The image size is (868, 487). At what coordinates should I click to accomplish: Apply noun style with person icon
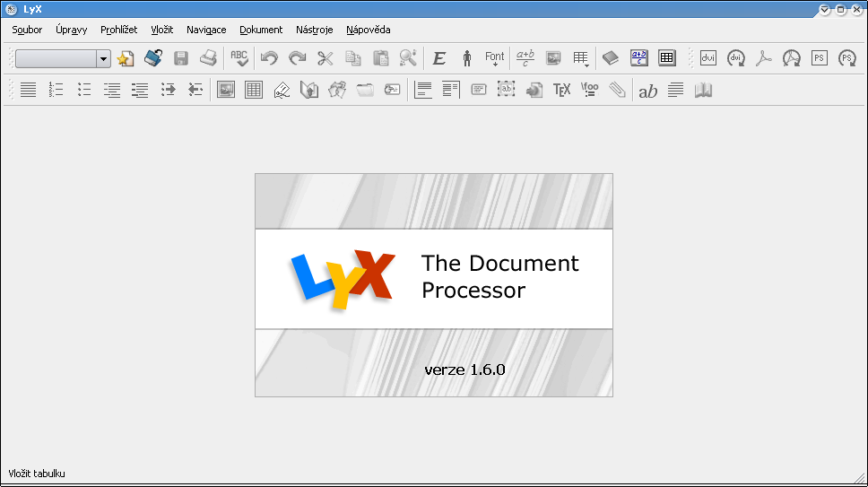[467, 58]
